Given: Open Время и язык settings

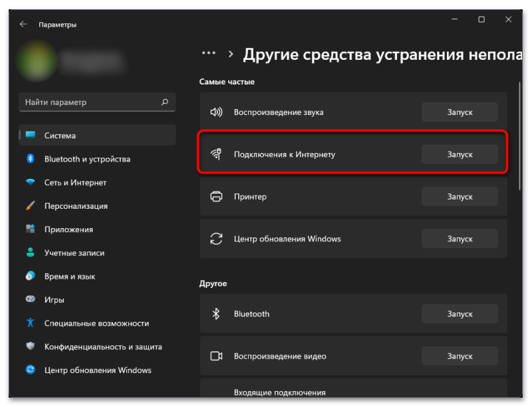Looking at the screenshot, I should 97,276.
